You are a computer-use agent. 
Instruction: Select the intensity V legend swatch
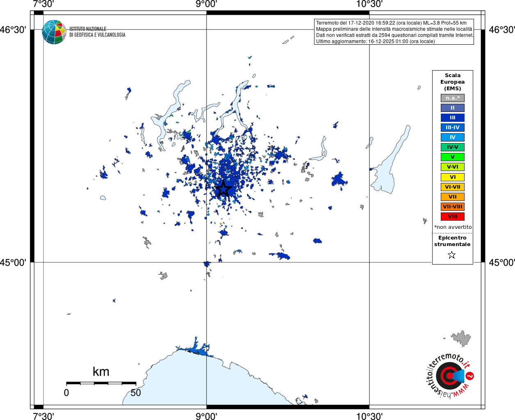[453, 157]
